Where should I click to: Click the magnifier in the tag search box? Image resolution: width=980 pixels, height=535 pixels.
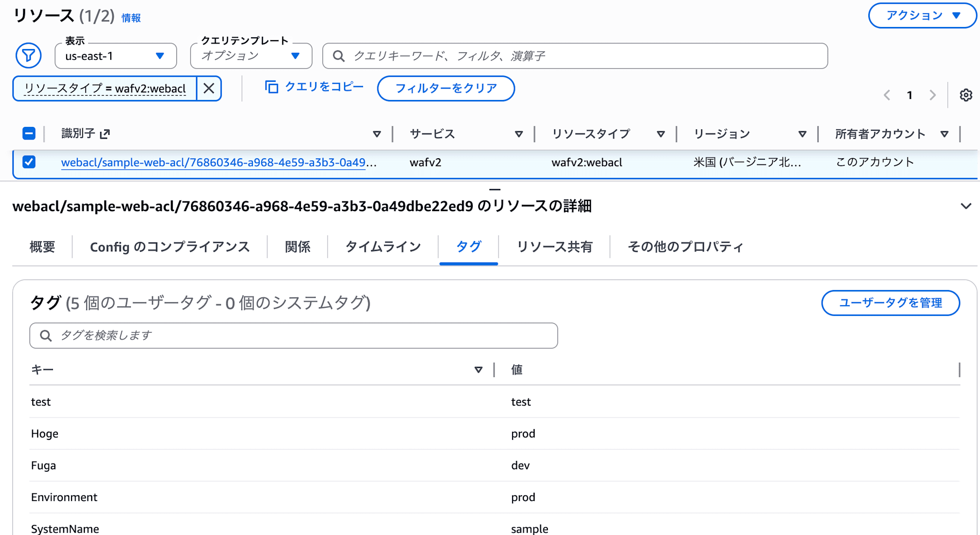(x=46, y=336)
